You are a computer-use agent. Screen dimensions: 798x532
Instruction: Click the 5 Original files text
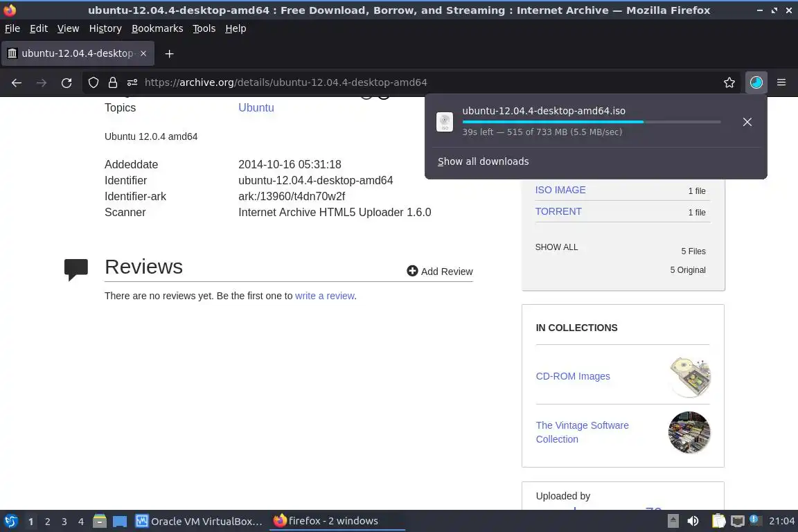(688, 270)
